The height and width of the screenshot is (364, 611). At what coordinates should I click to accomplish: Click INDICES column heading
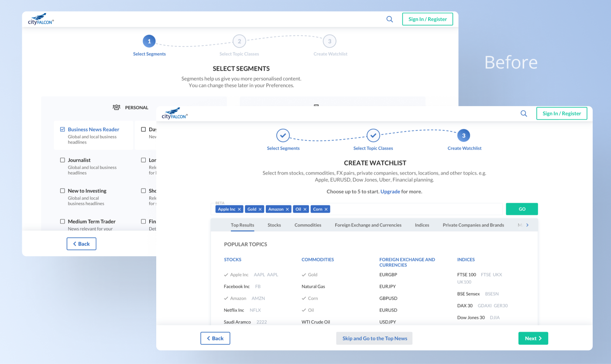[466, 259]
